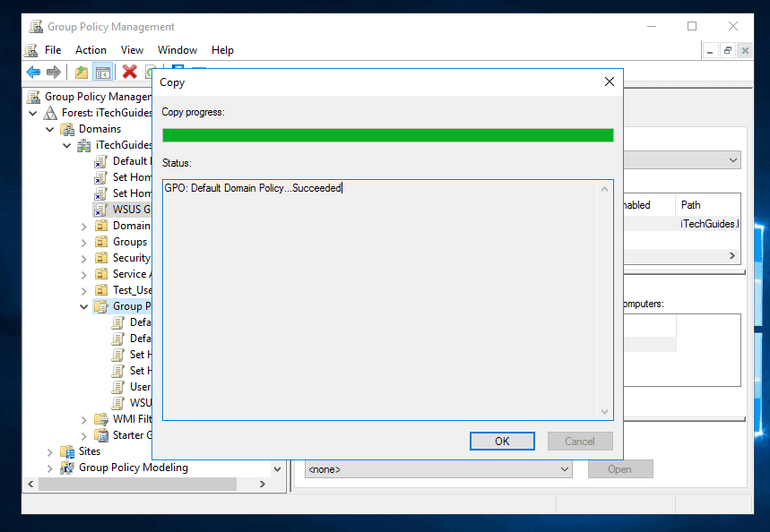Click the WMI Filters folder icon
Image resolution: width=770 pixels, height=532 pixels.
click(x=101, y=419)
